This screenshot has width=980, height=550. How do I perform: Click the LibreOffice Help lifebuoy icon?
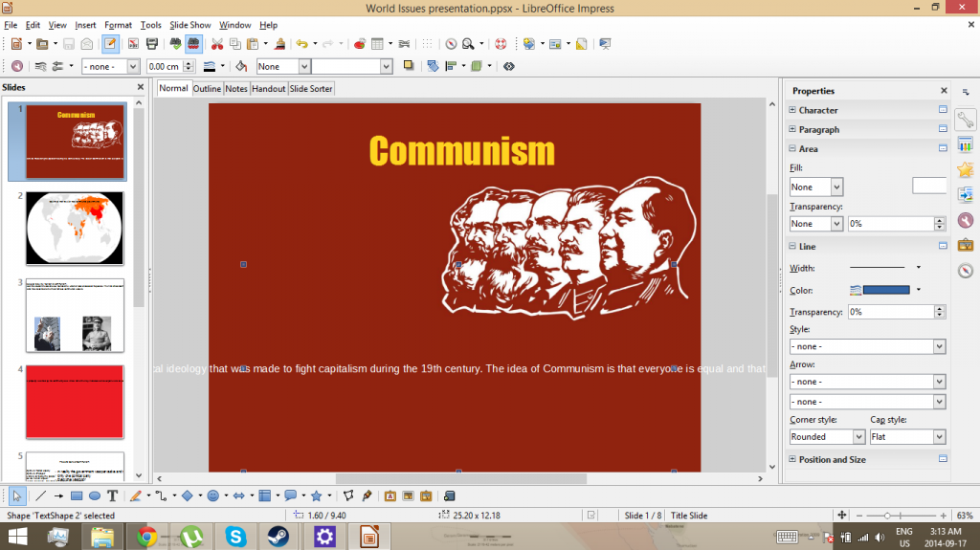pyautogui.click(x=501, y=44)
